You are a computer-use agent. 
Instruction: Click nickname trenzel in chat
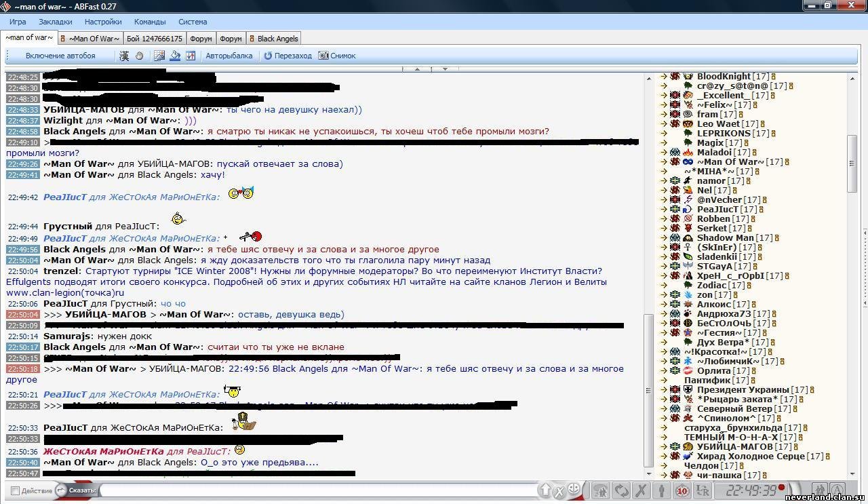pyautogui.click(x=61, y=271)
